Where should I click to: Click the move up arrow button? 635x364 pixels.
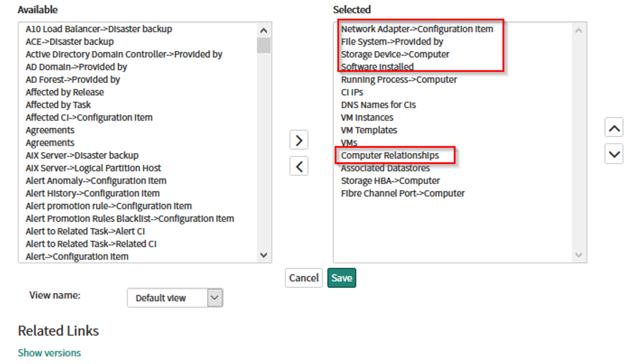click(614, 128)
